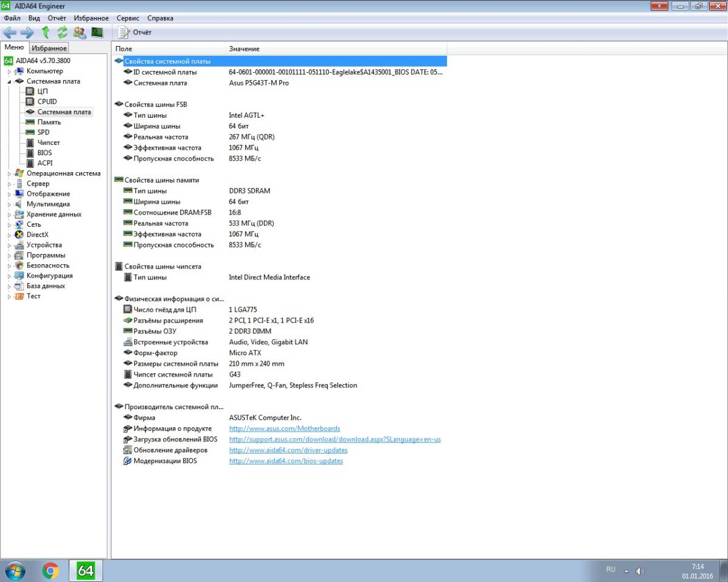Screen dimensions: 728x582
Task: Expand the Сеть node
Action: 9,225
